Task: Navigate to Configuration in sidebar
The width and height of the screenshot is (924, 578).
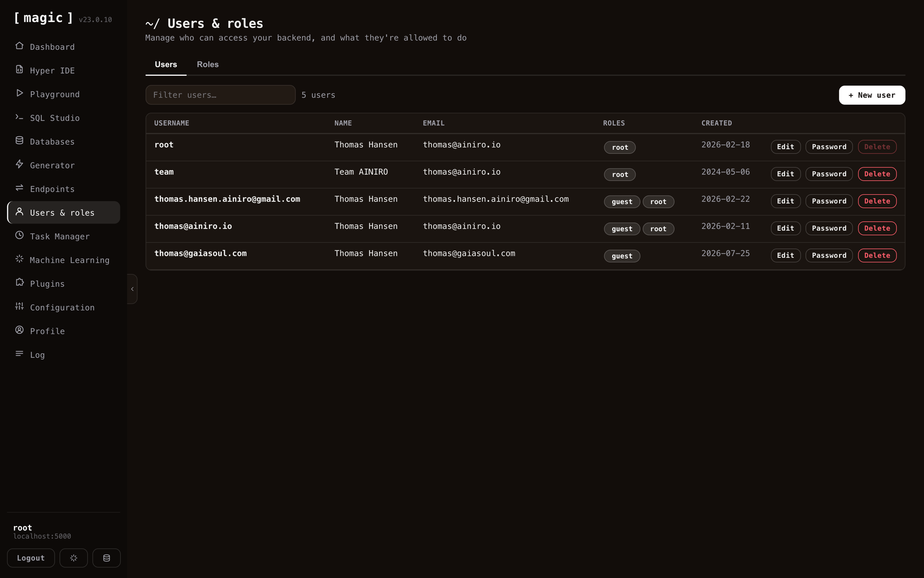Action: coord(64,308)
